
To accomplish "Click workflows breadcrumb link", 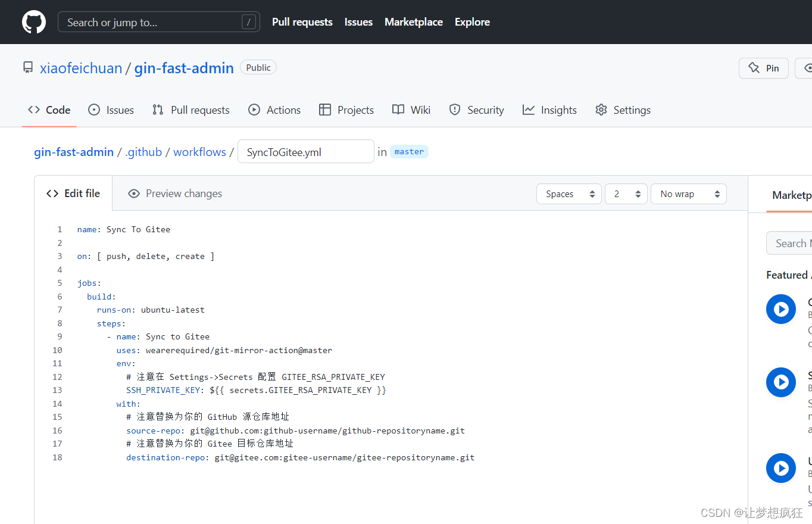I will (199, 152).
